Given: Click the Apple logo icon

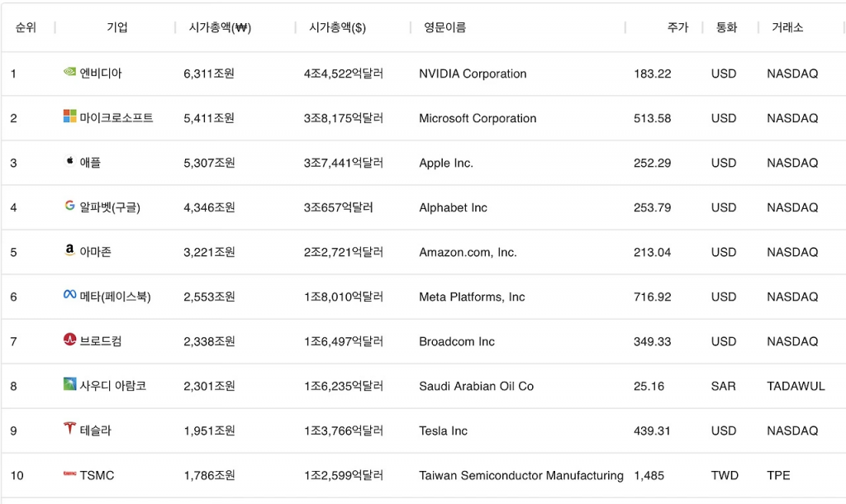Looking at the screenshot, I should (69, 161).
